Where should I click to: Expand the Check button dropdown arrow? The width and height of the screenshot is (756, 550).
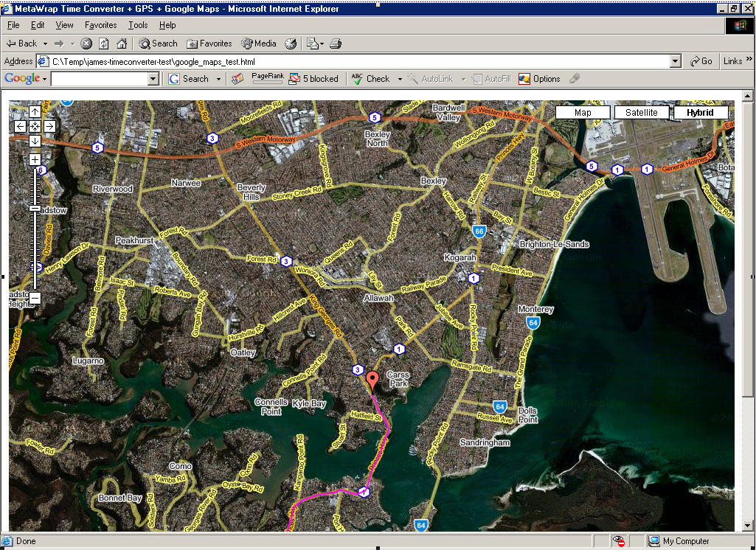click(400, 79)
